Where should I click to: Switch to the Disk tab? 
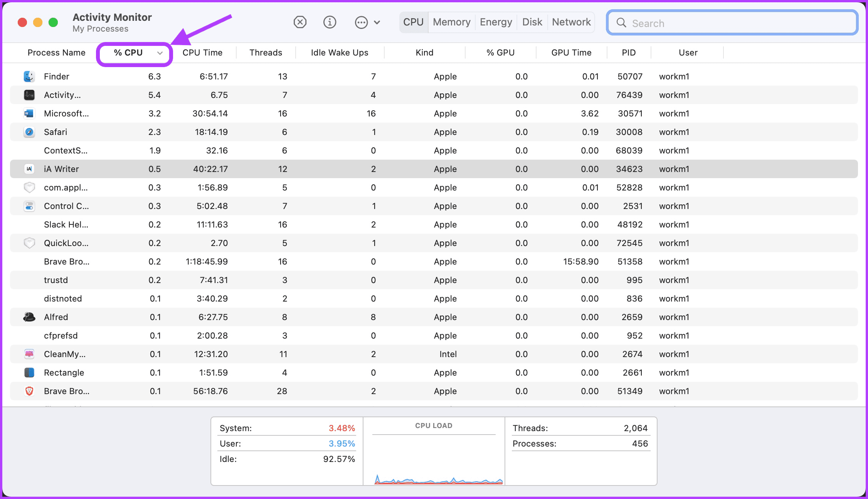(x=532, y=22)
